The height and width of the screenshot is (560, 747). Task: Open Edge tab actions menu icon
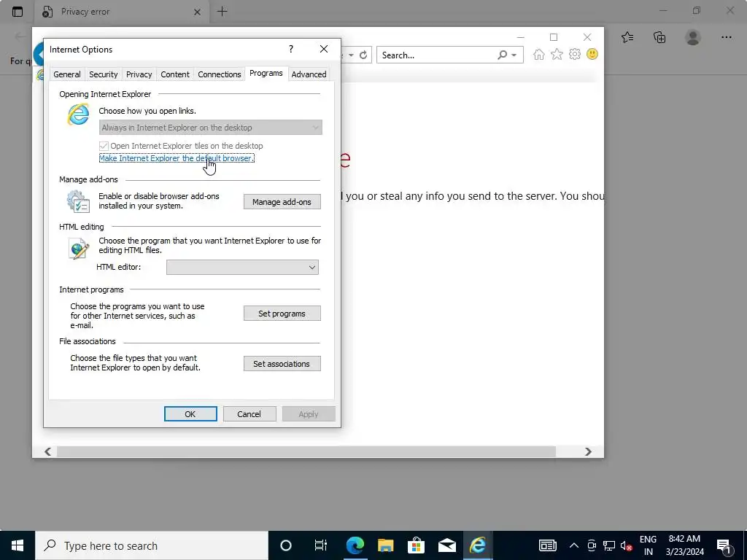[18, 12]
